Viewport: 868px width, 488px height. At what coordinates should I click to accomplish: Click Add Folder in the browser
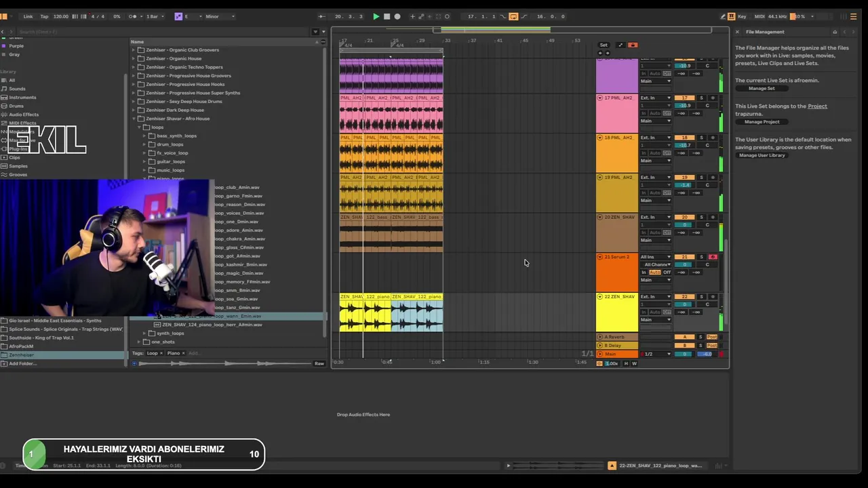(x=22, y=364)
